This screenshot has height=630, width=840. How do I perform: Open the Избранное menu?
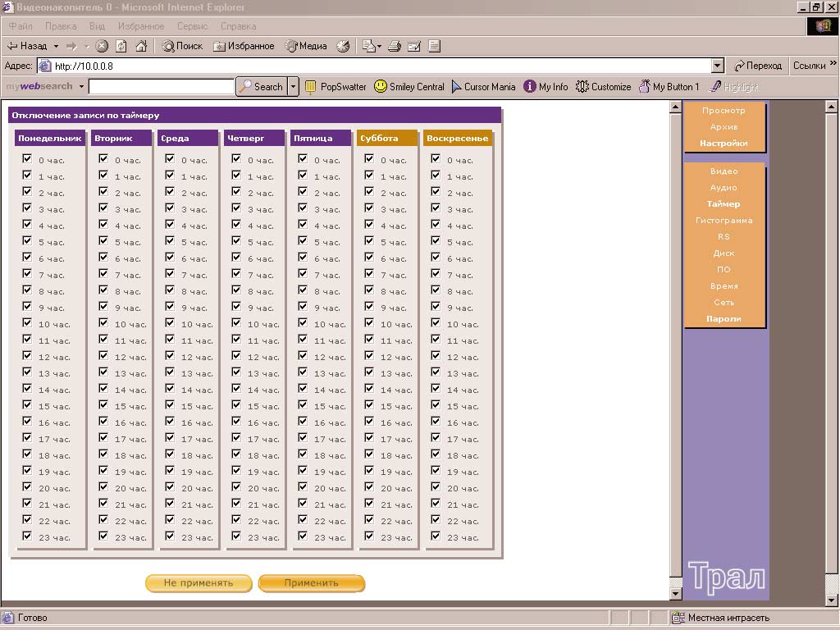tap(140, 26)
